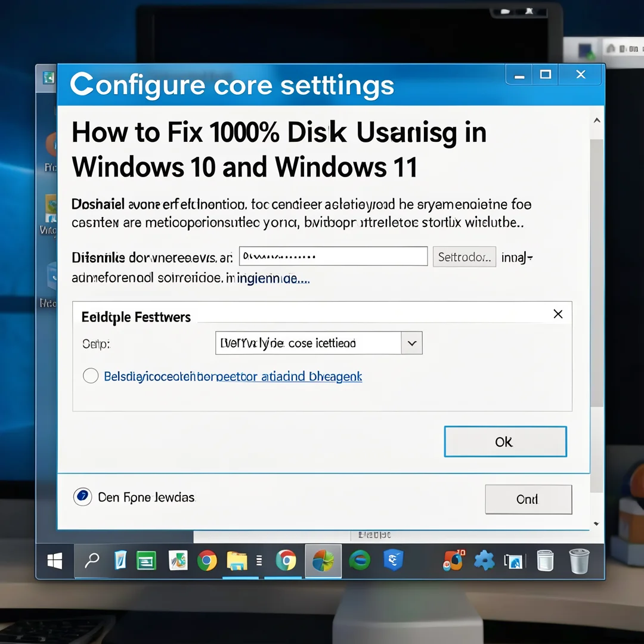Open the map-style app icon in the taskbar
Image resolution: width=644 pixels, height=644 pixels.
[x=178, y=561]
